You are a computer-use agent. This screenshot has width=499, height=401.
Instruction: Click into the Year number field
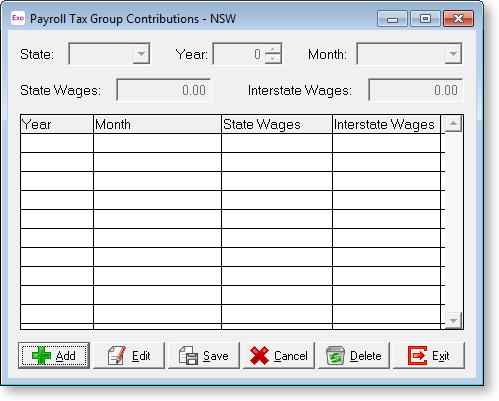click(239, 54)
